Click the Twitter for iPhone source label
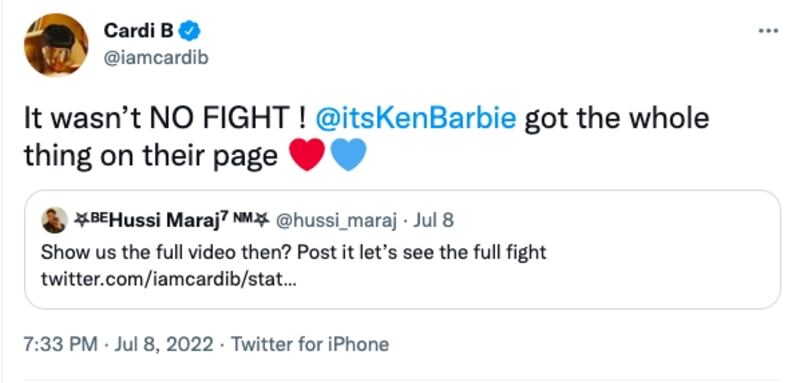This screenshot has height=383, width=800. (x=310, y=344)
